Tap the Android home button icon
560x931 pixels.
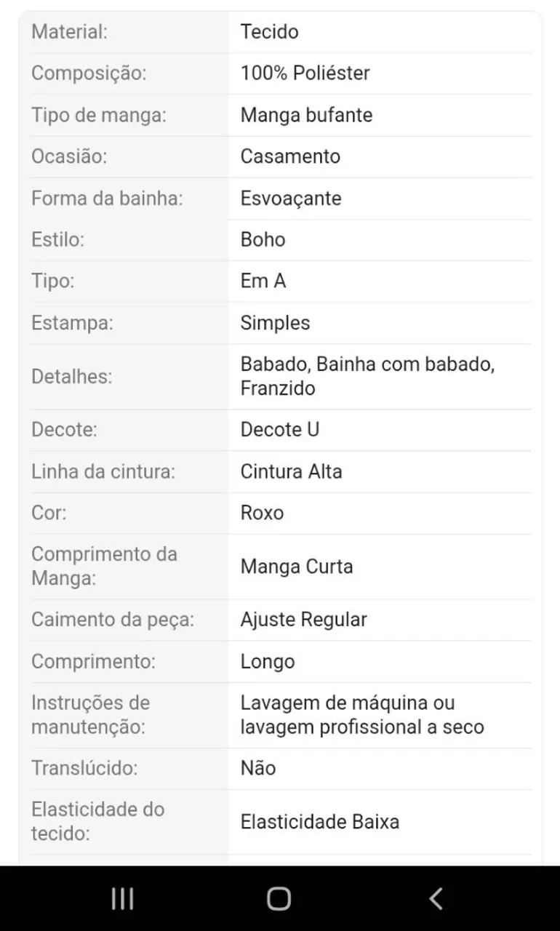279,899
